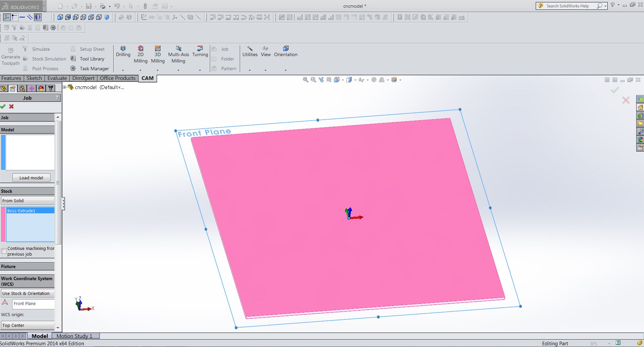Confirm the Job with the green checkmark
The width and height of the screenshot is (644, 347).
click(3, 106)
